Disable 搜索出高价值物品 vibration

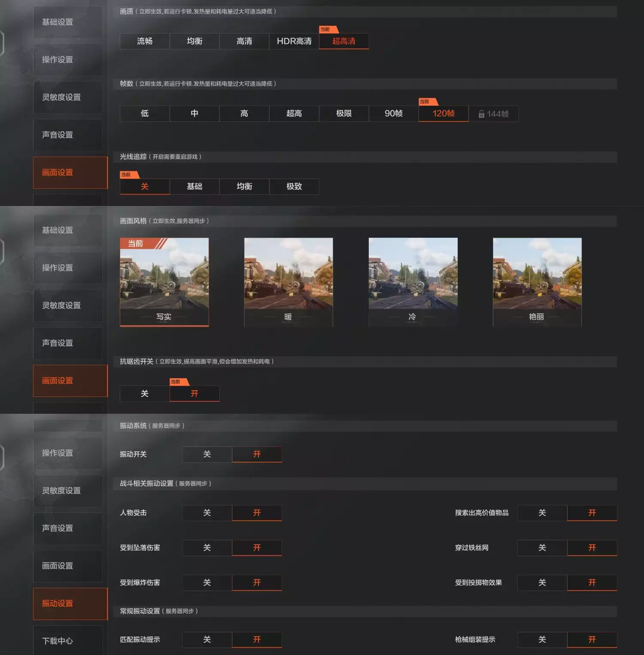tap(542, 513)
